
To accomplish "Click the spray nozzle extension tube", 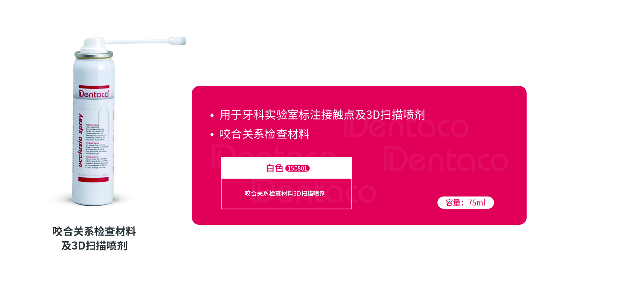I will point(145,41).
